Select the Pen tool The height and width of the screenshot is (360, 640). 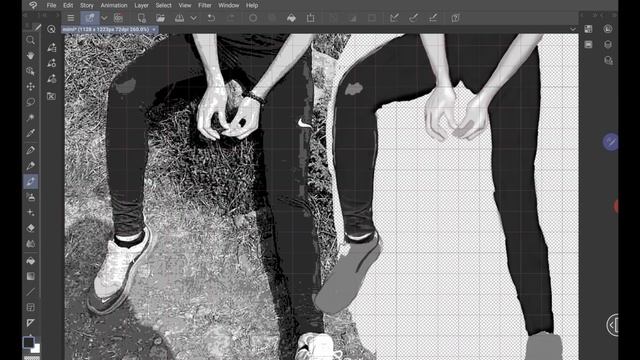click(x=31, y=150)
